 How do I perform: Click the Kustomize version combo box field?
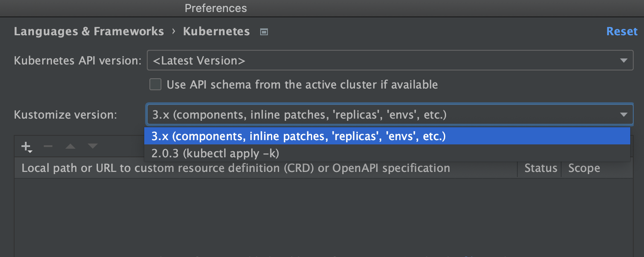pos(390,115)
